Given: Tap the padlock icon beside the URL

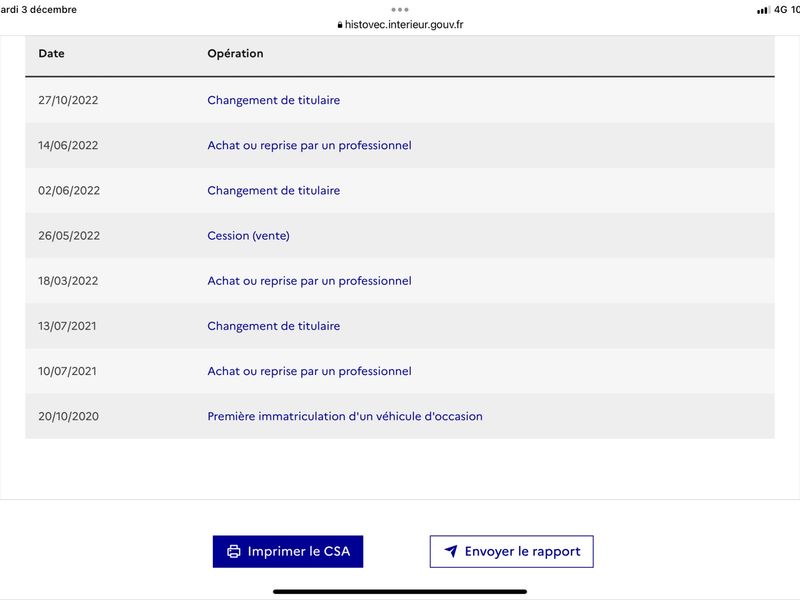Looking at the screenshot, I should 340,24.
